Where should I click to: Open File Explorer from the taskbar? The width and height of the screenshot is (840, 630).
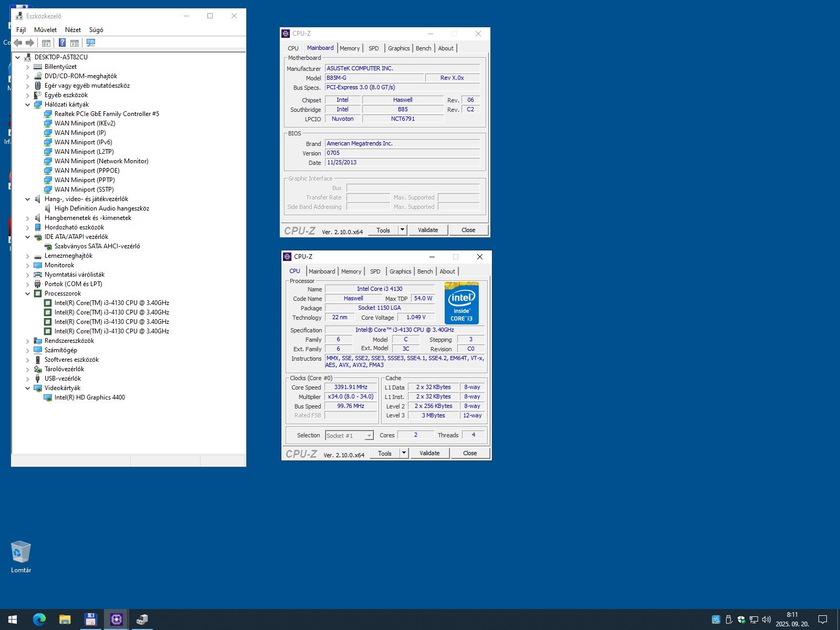pos(65,619)
